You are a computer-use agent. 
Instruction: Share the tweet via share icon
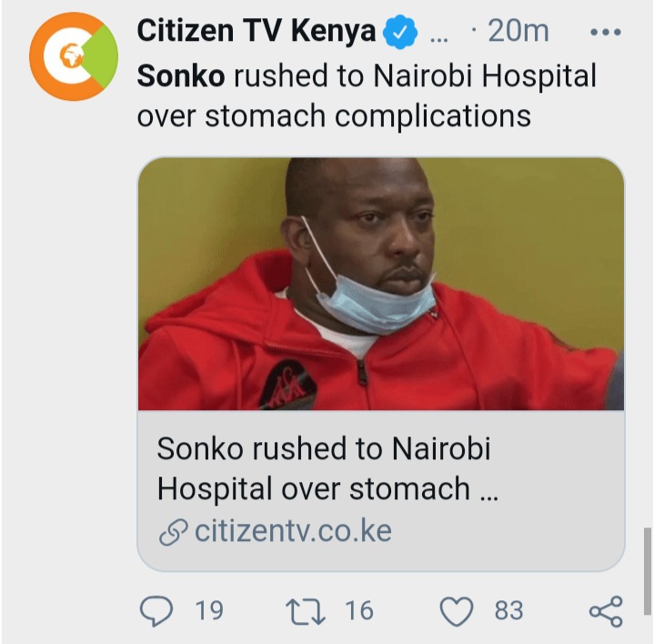tap(606, 611)
